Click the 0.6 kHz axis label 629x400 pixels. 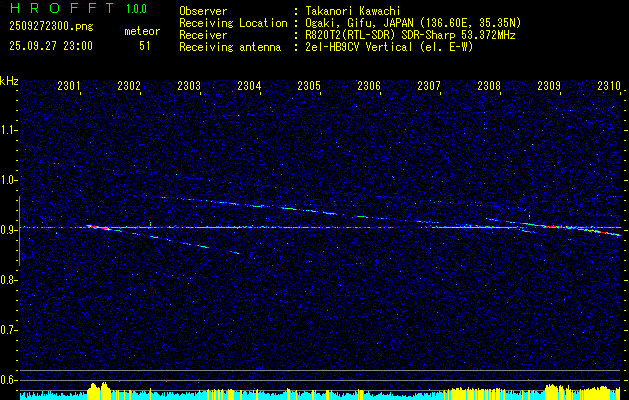9,380
